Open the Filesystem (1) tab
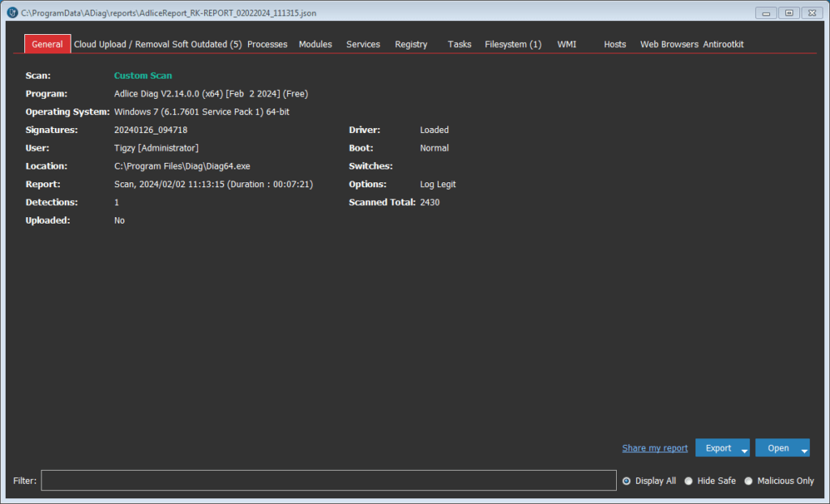Image resolution: width=830 pixels, height=504 pixels. coord(513,45)
